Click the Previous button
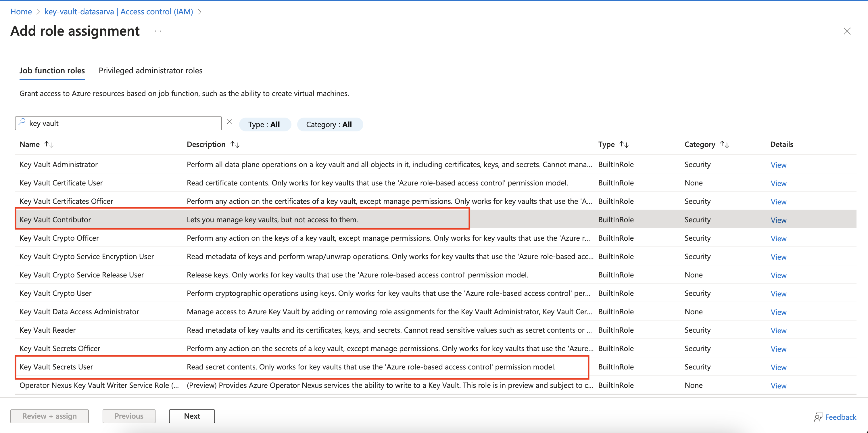This screenshot has width=868, height=433. tap(129, 416)
